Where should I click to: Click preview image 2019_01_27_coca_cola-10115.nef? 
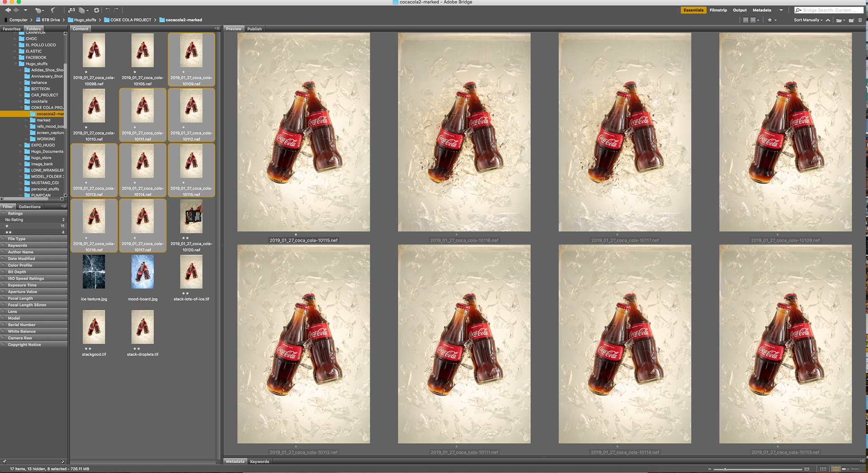[303, 132]
